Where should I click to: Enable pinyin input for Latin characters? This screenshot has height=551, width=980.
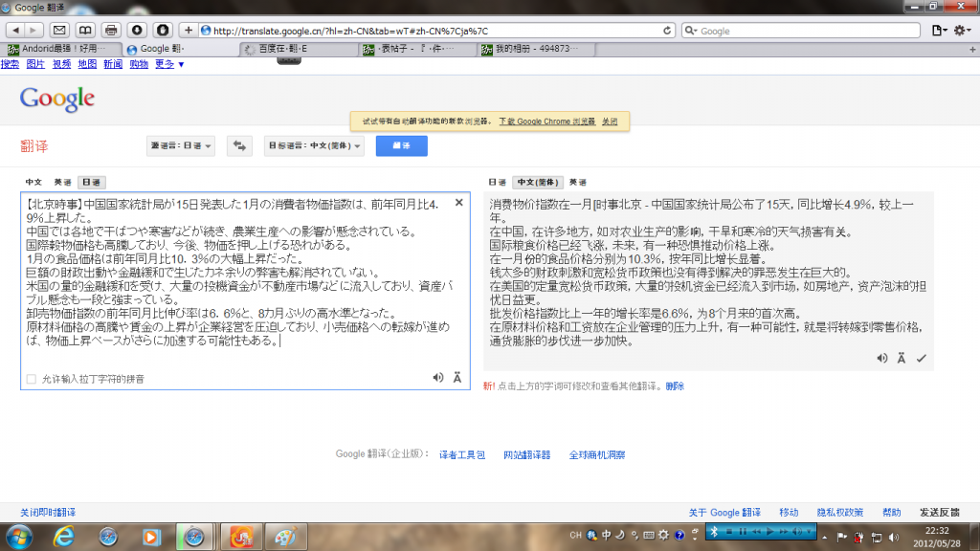click(32, 379)
